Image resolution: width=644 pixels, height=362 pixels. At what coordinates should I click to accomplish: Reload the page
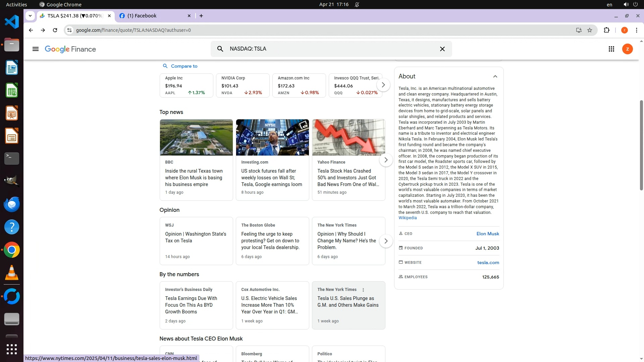click(55, 30)
